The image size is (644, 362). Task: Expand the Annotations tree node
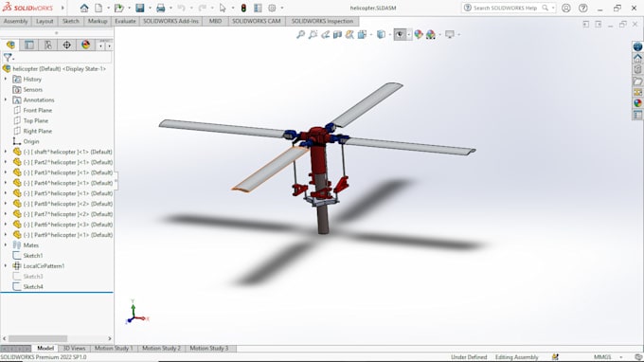tap(6, 100)
